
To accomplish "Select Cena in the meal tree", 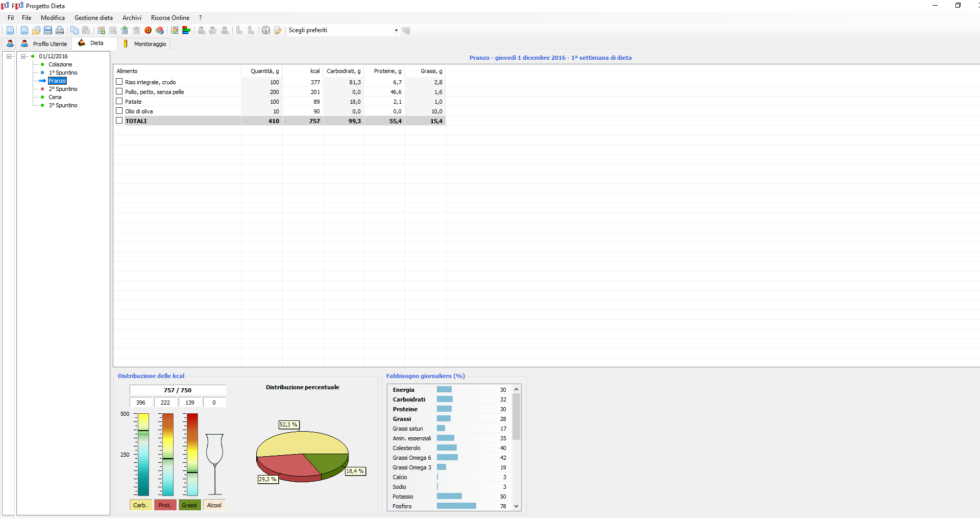I will point(55,97).
